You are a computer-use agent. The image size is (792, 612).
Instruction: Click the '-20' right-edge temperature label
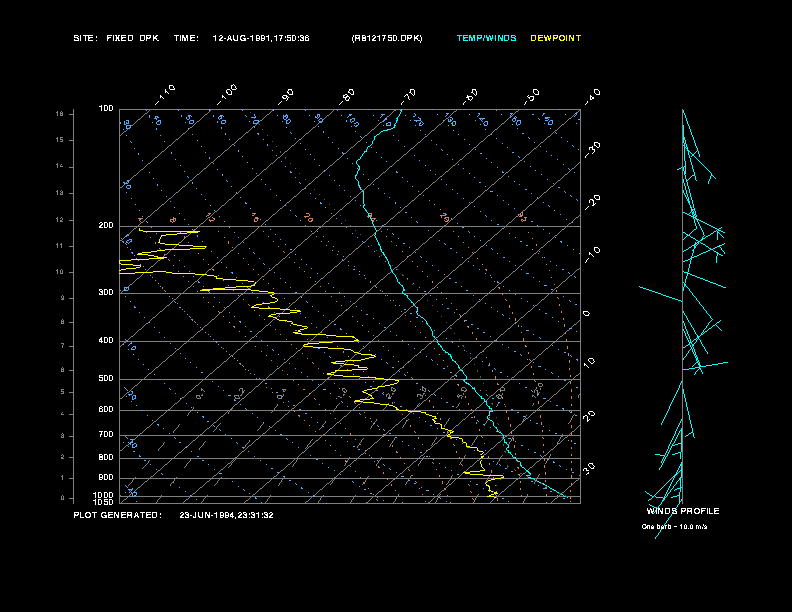592,202
